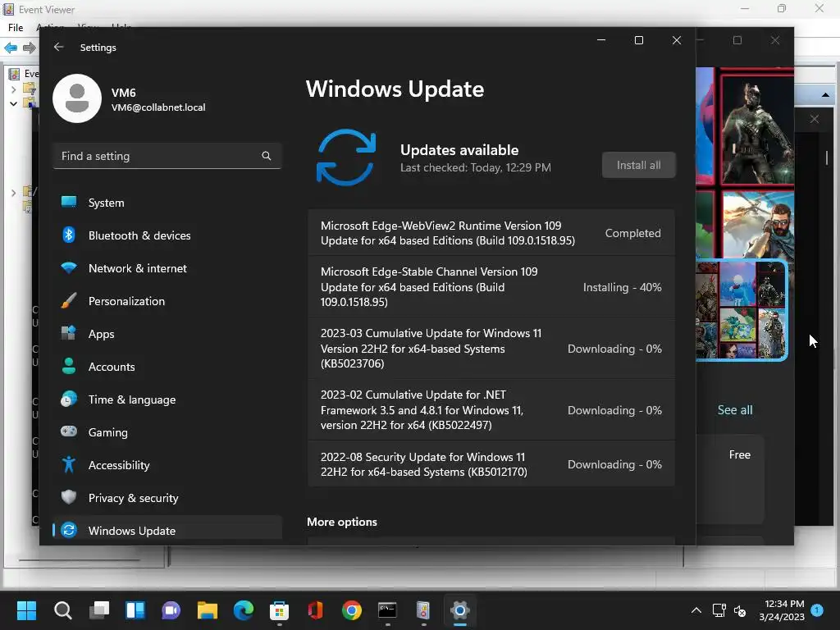The image size is (840, 630).
Task: Click collapse arrow in Event Viewer right pane
Action: (825, 95)
